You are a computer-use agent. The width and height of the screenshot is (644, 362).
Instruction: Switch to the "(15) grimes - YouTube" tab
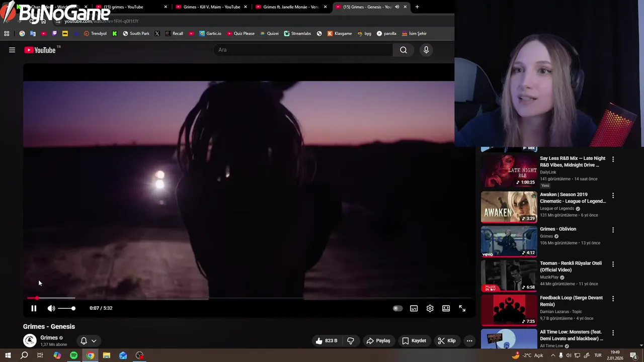click(131, 7)
